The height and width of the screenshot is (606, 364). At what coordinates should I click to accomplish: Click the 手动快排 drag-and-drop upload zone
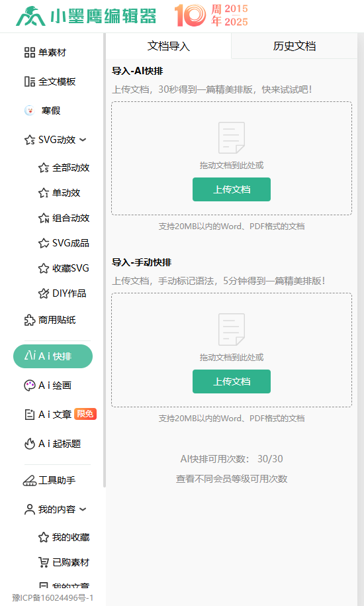232,350
